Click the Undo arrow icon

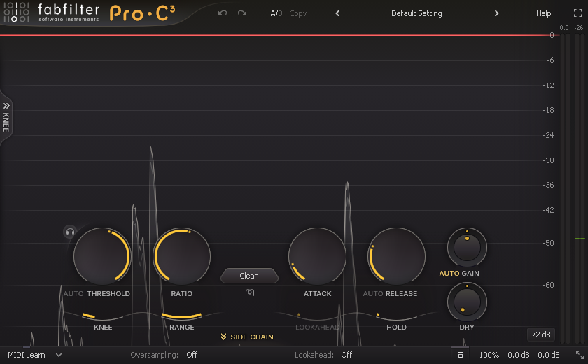[223, 13]
